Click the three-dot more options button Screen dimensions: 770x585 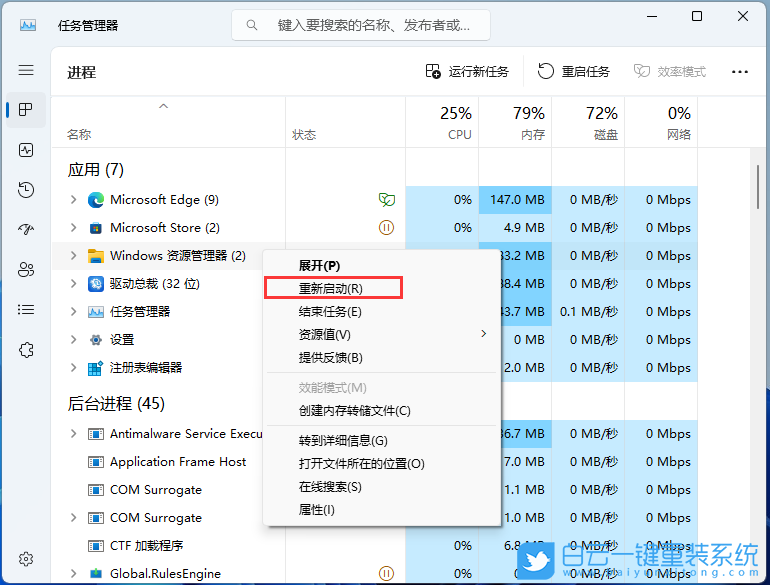coord(740,72)
